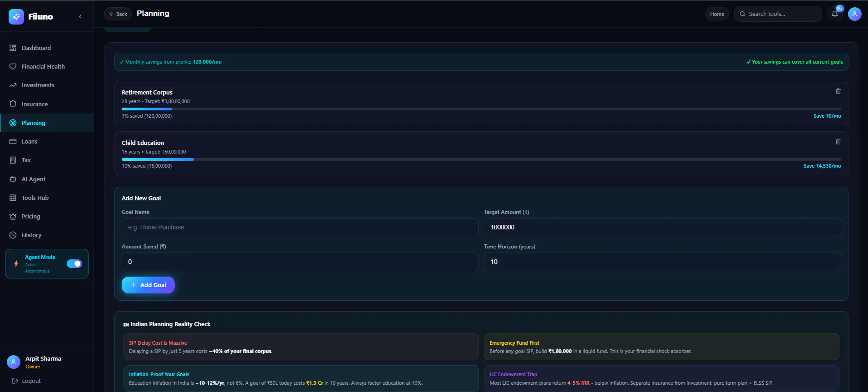
Task: Click the search magnifier icon
Action: [x=743, y=14]
